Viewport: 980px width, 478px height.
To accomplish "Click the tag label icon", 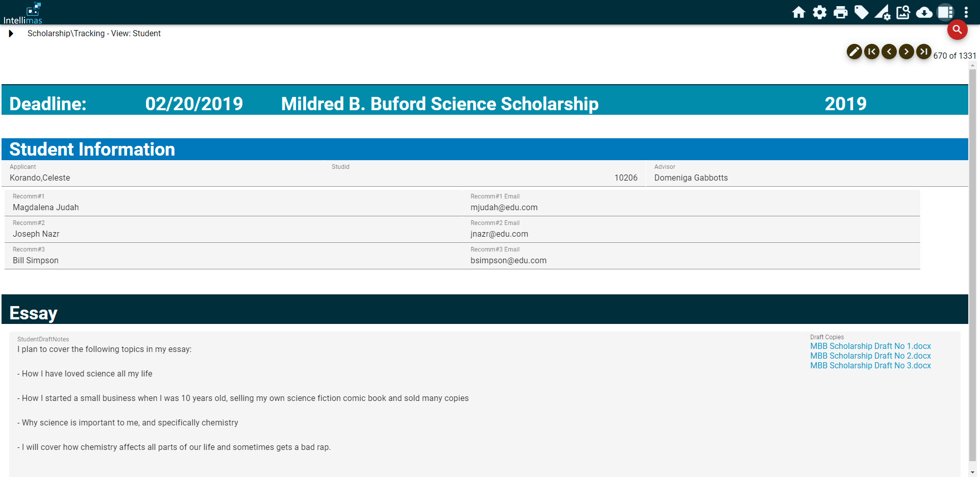I will pos(862,12).
